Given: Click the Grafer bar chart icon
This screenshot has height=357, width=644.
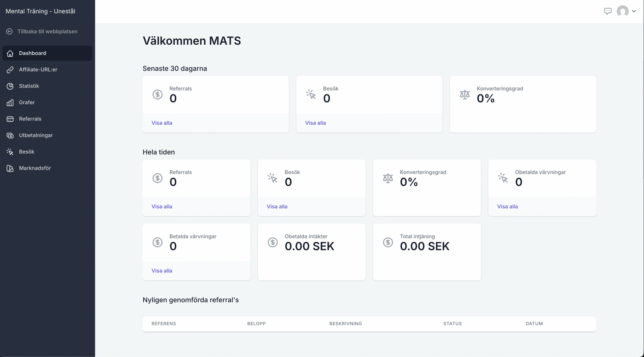Looking at the screenshot, I should tap(10, 103).
